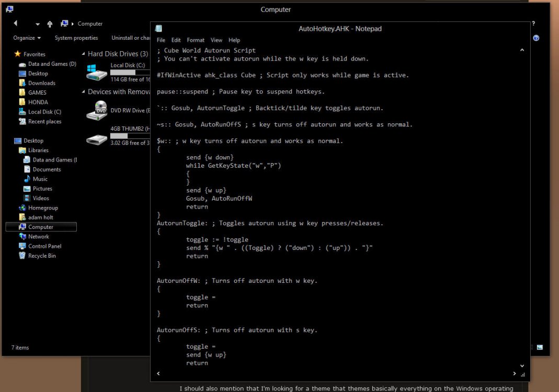Image resolution: width=559 pixels, height=392 pixels.
Task: Select Computer in Explorer address bar
Action: pos(90,24)
